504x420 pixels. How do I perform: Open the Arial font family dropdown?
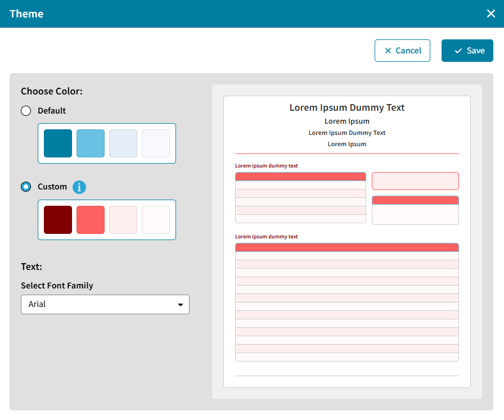pos(105,304)
